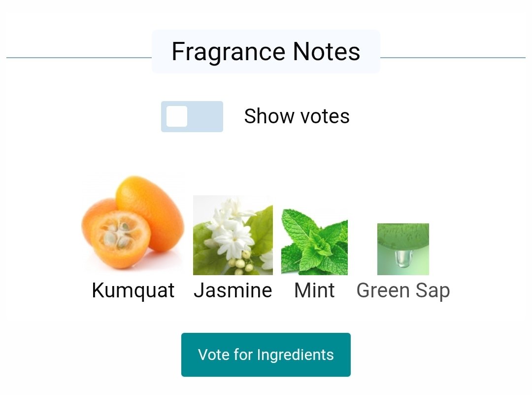Click the Kumquat fruit image
The image size is (532, 395).
click(x=133, y=224)
